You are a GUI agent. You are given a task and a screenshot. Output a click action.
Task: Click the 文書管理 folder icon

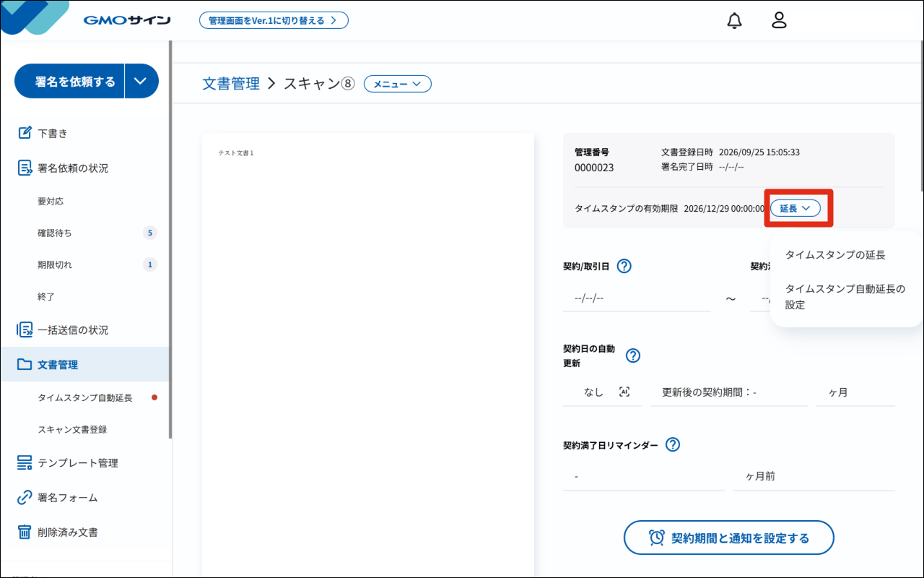tap(25, 364)
